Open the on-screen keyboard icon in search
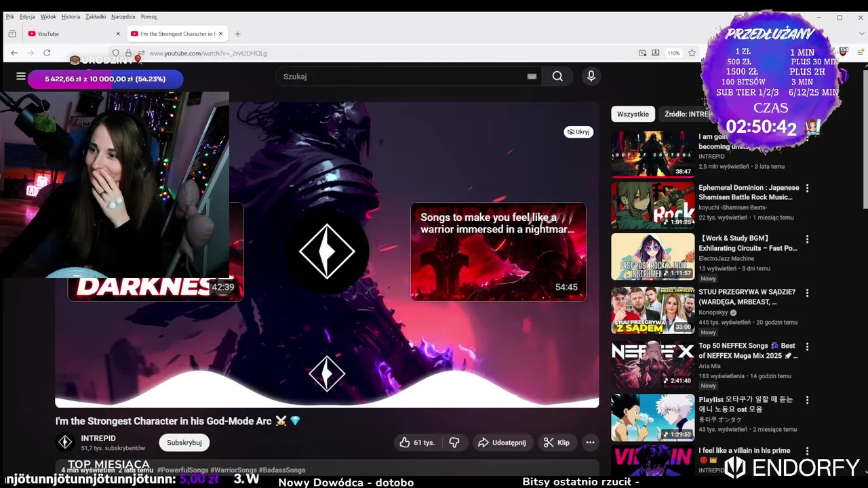This screenshot has height=488, width=868. [x=532, y=77]
